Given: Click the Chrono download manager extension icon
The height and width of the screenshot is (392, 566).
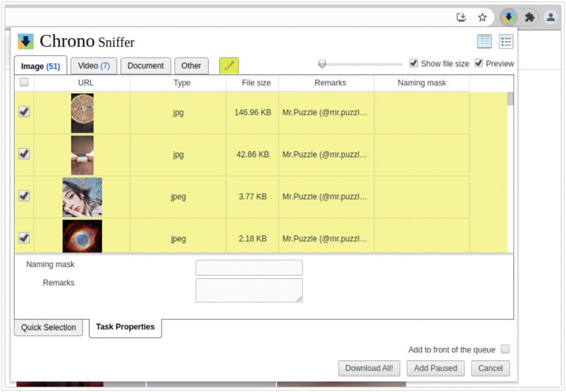Looking at the screenshot, I should click(x=509, y=17).
